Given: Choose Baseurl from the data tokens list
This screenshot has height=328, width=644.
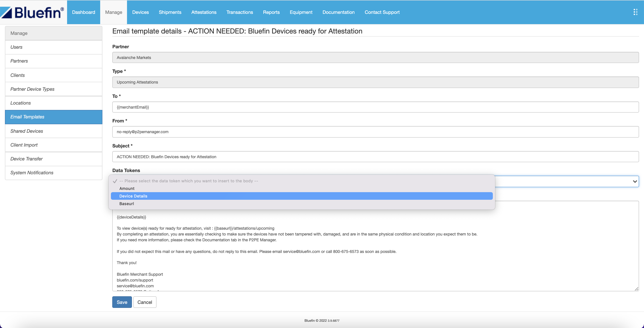Looking at the screenshot, I should tap(302, 204).
